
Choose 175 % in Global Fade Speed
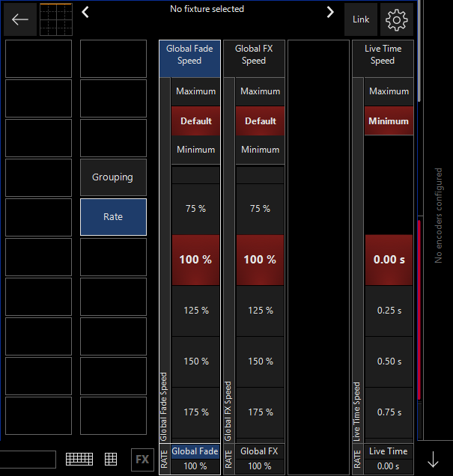[x=196, y=412]
